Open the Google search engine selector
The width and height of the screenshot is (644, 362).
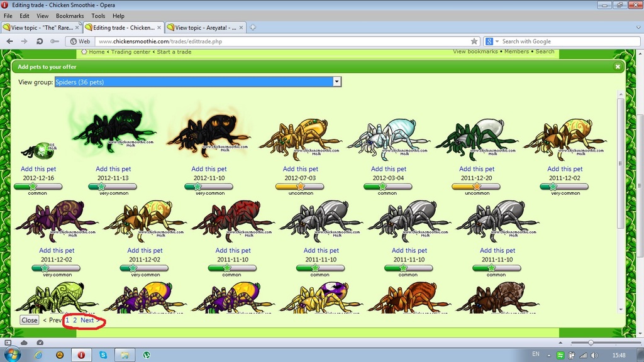[x=492, y=41]
